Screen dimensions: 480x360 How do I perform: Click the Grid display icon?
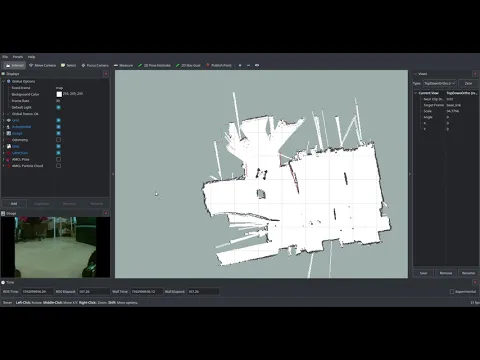coord(9,120)
